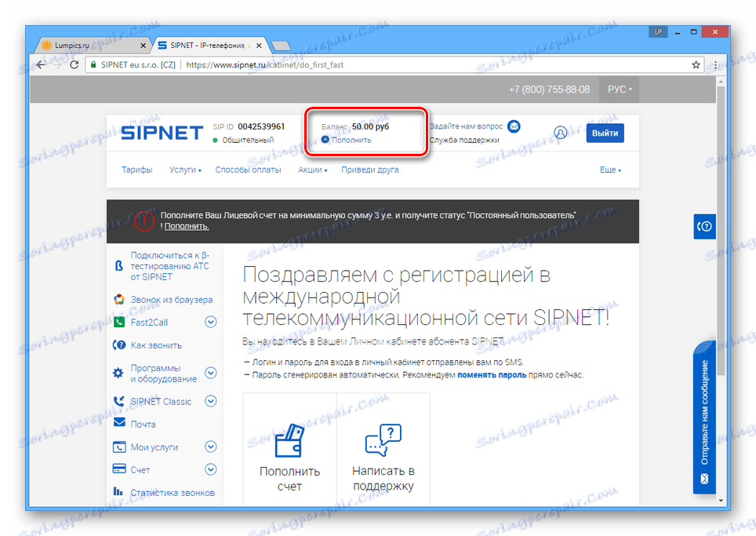Click the Написать в поддержку icon
This screenshot has width=756, height=536.
pyautogui.click(x=383, y=439)
